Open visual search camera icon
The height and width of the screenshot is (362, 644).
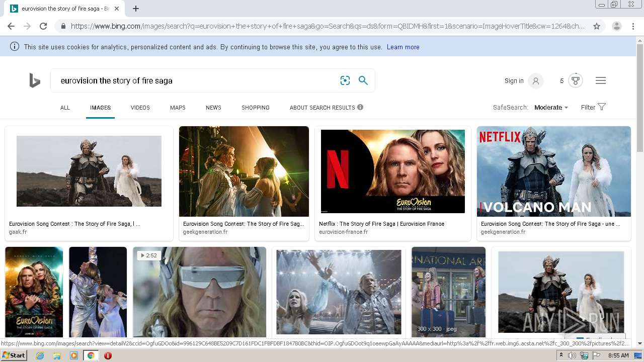(x=345, y=80)
